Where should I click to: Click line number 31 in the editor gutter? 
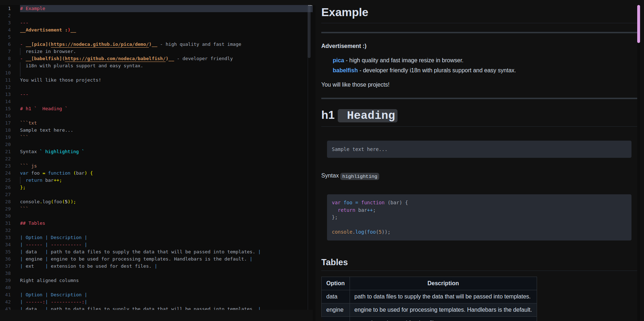coord(8,223)
